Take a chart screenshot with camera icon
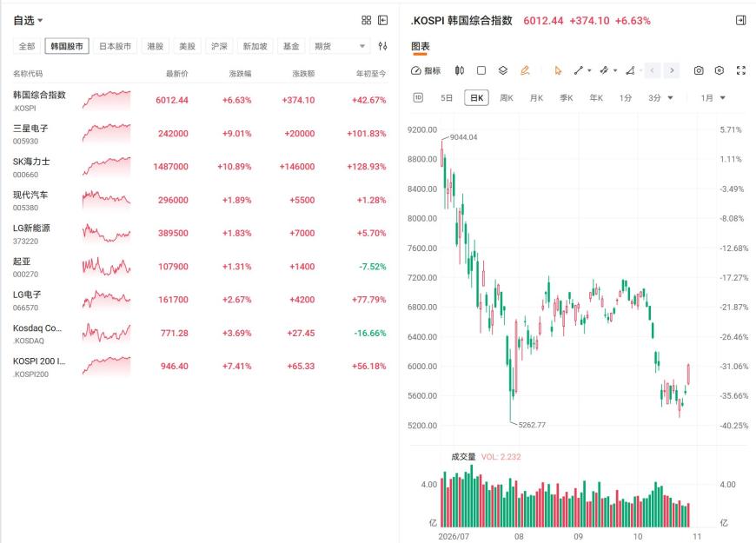 tap(698, 70)
